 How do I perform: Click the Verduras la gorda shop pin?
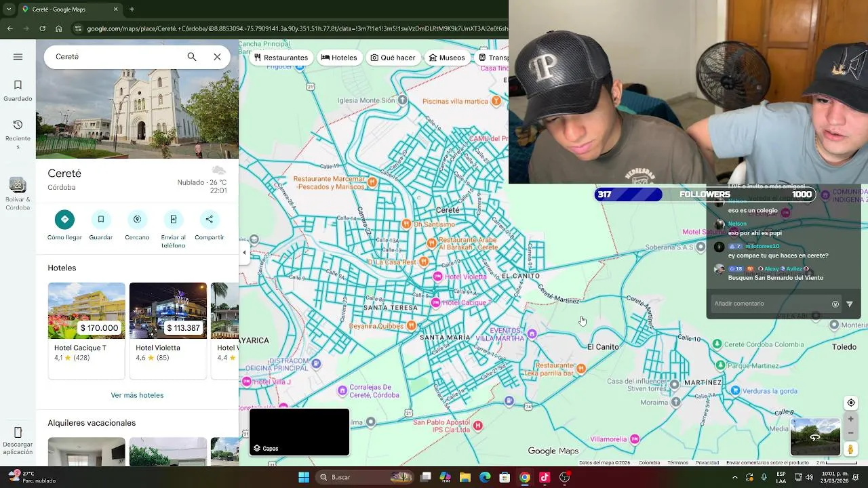(736, 391)
